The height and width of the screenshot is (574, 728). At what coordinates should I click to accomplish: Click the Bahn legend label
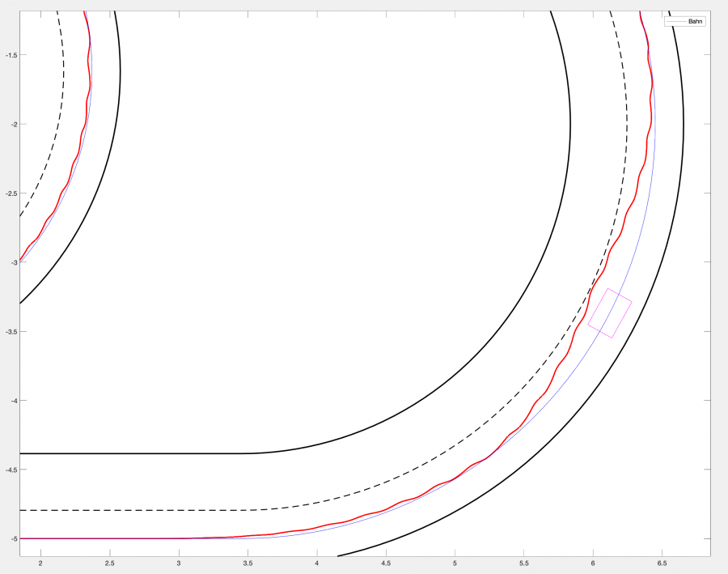(x=696, y=22)
